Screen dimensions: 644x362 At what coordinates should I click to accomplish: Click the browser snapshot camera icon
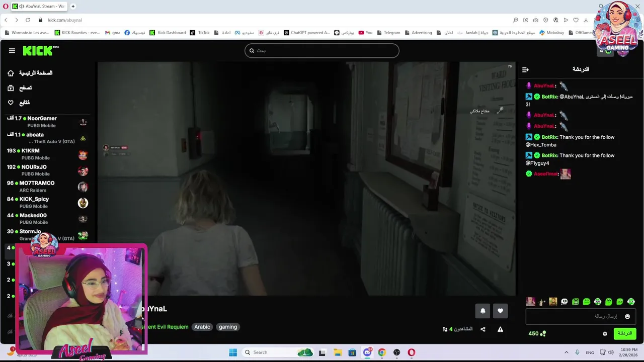[535, 20]
